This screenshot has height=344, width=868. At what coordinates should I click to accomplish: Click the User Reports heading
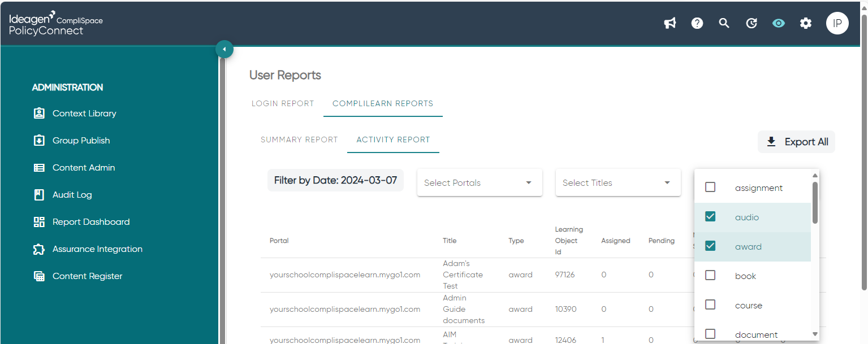click(x=285, y=75)
